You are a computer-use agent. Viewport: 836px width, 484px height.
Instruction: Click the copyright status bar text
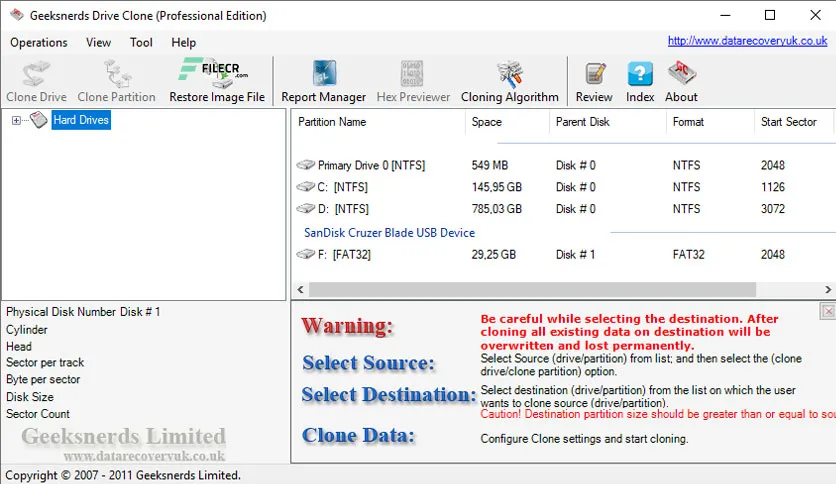(x=123, y=475)
